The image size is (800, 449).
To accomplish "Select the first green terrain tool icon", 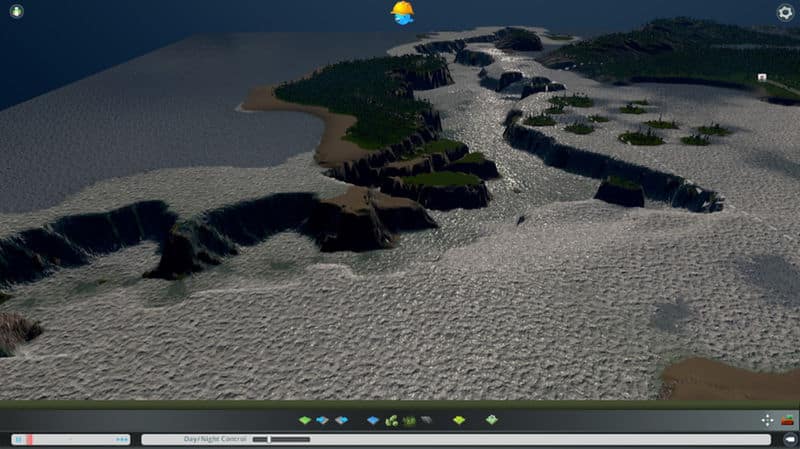I will pyautogui.click(x=305, y=421).
